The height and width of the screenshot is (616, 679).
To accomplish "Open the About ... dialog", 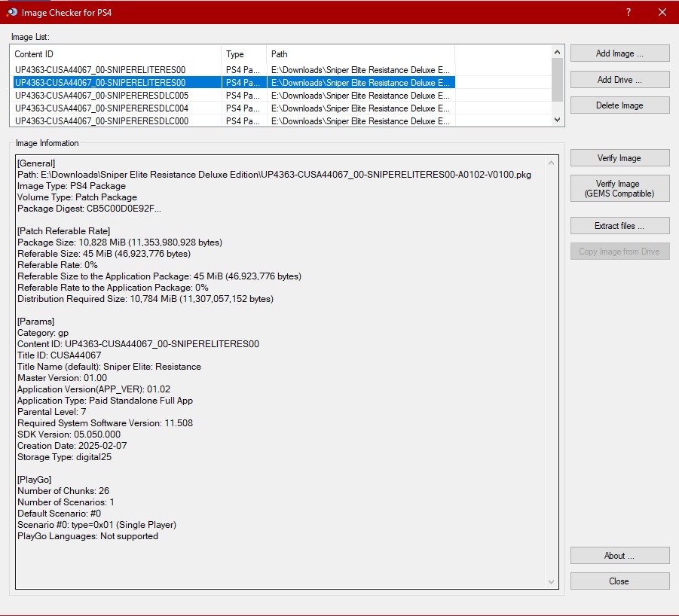I will click(x=619, y=556).
